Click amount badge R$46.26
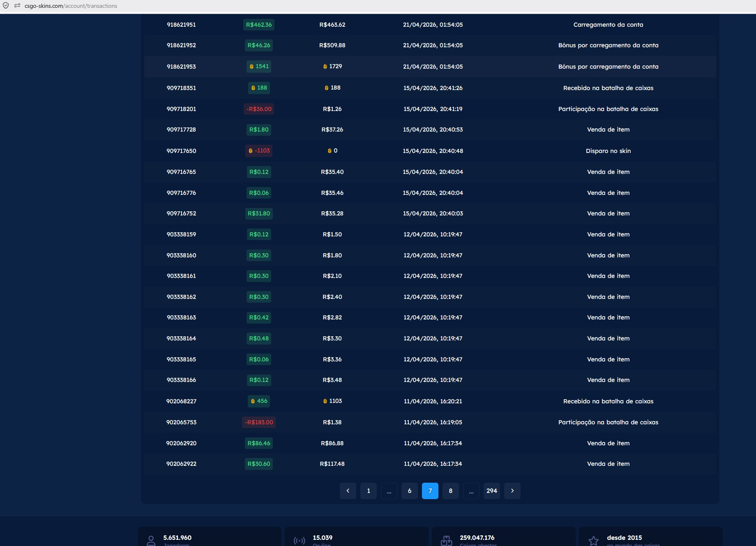756x546 pixels. [259, 45]
